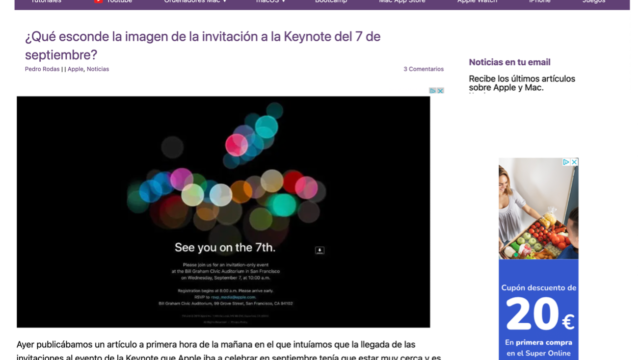Viewport: 640px width, 360px height.
Task: Expand the macOS dropdown in the navigation bar
Action: pyautogui.click(x=271, y=2)
